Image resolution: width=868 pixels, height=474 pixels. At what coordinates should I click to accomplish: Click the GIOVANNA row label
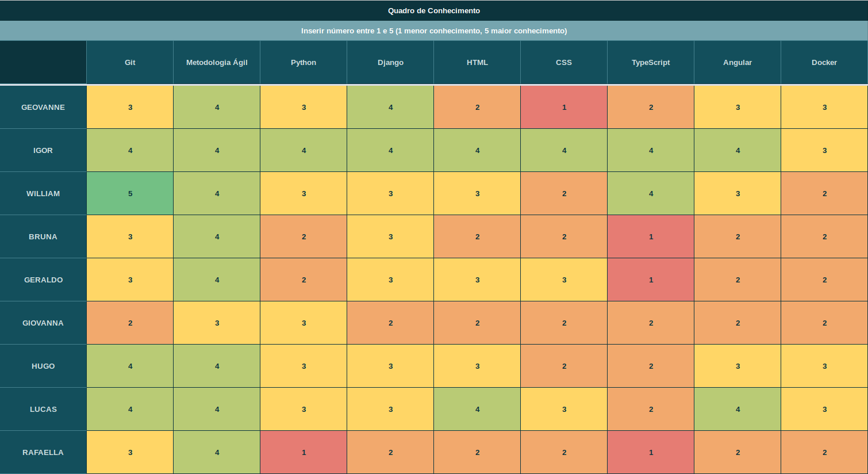tap(43, 323)
